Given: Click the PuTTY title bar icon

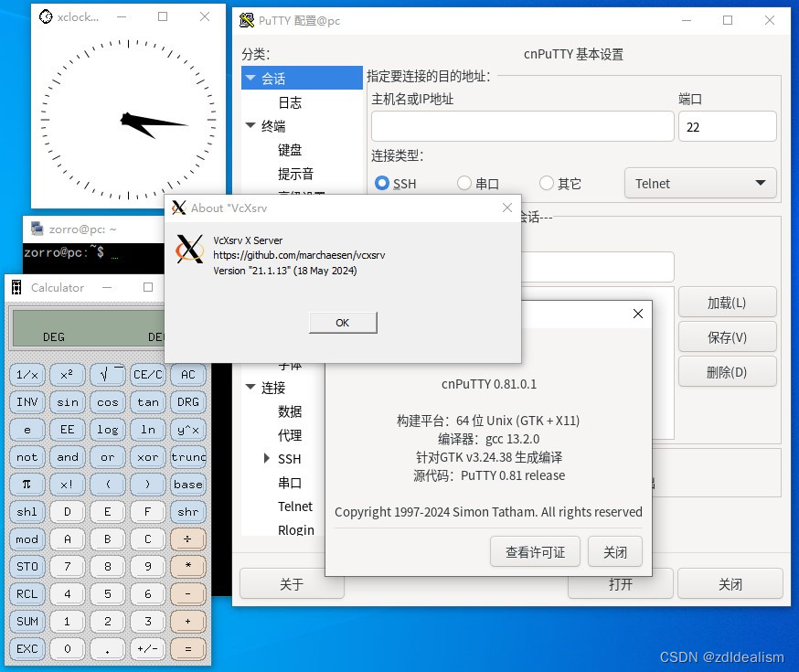Looking at the screenshot, I should click(247, 20).
